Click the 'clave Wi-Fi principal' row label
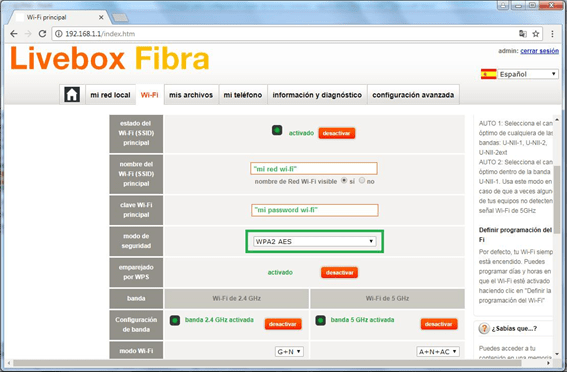567x372 pixels. point(136,210)
